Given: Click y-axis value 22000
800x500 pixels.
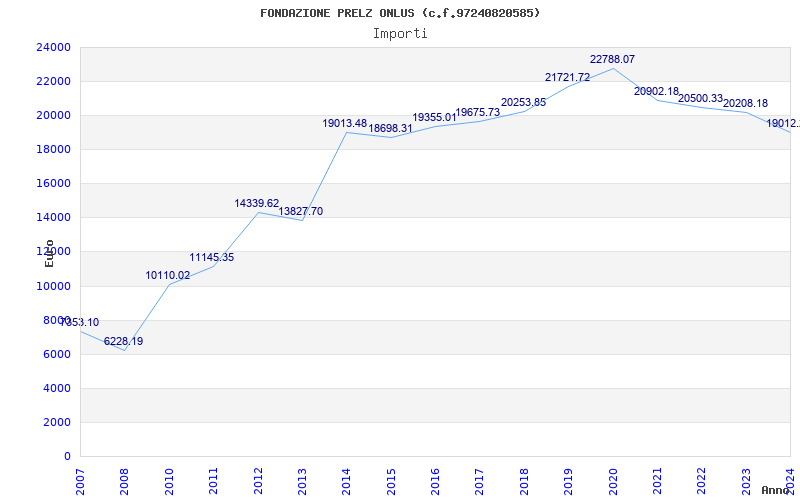Looking at the screenshot, I should point(53,82).
